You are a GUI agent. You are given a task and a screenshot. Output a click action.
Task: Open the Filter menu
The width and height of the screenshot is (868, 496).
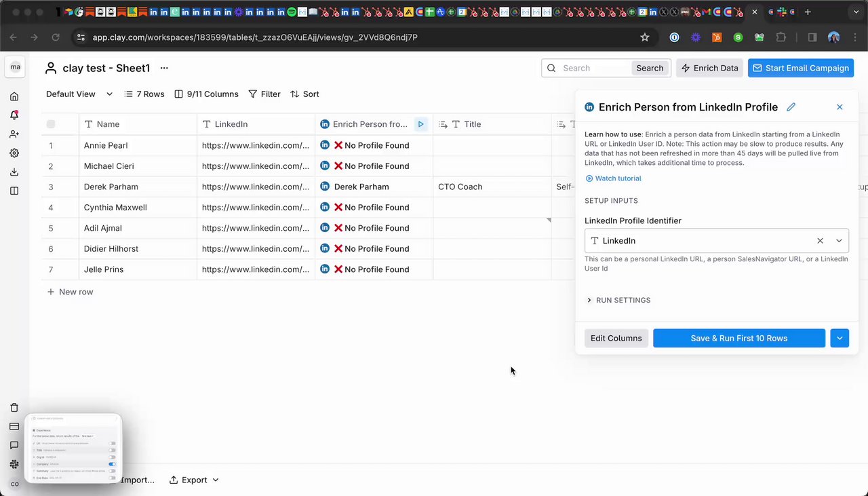[264, 94]
